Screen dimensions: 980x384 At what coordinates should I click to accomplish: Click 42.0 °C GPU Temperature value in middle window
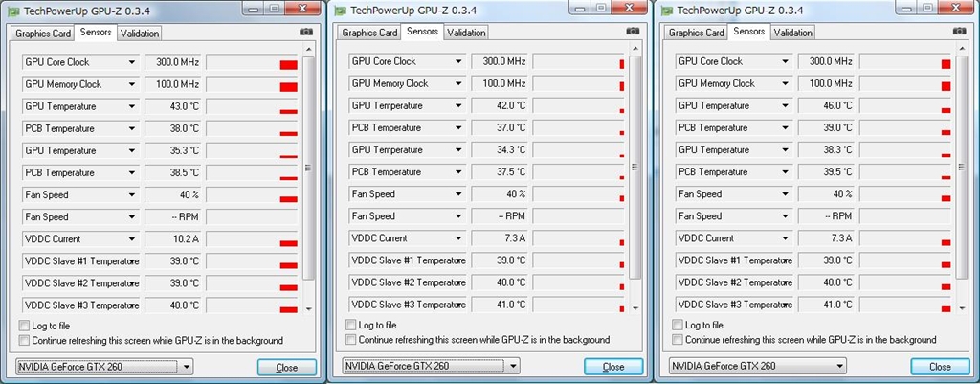tap(500, 105)
